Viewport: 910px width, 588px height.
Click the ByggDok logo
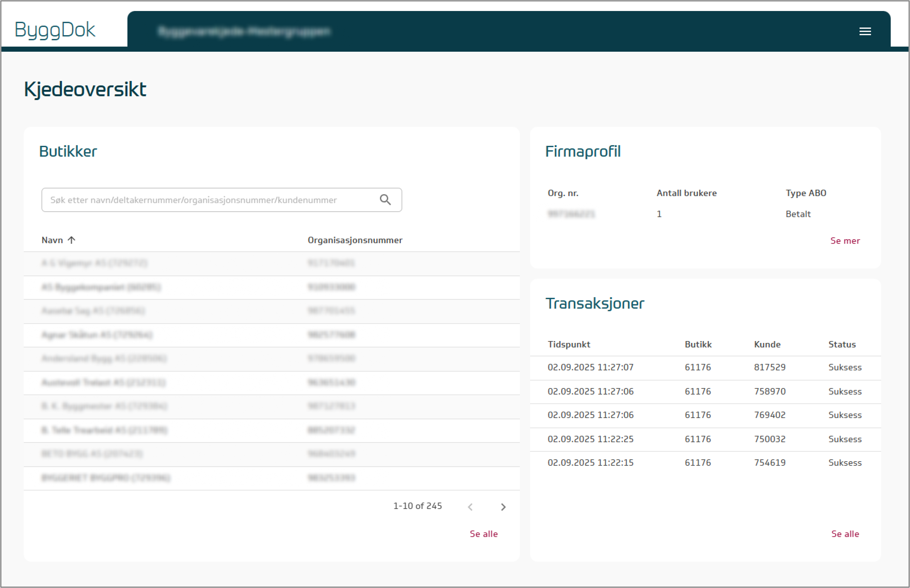point(55,30)
